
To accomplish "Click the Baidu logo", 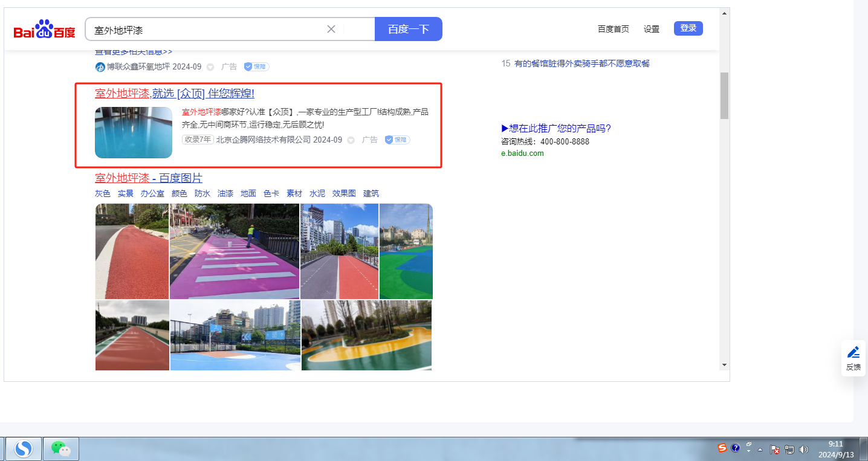I will (x=45, y=30).
